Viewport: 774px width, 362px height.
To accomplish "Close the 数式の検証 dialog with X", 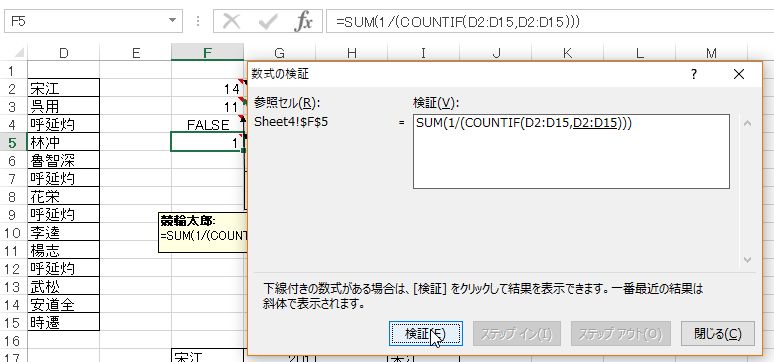I will click(739, 75).
